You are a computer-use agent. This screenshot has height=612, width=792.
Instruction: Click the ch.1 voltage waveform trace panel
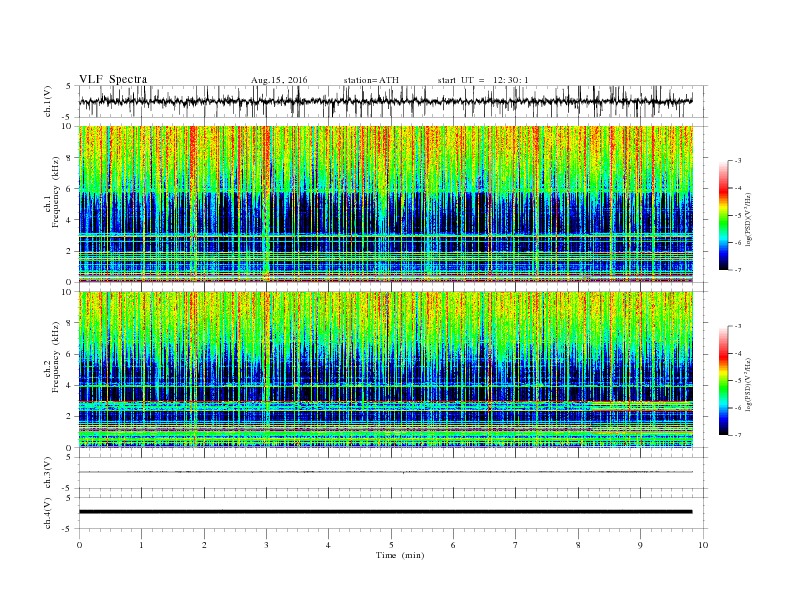393,101
